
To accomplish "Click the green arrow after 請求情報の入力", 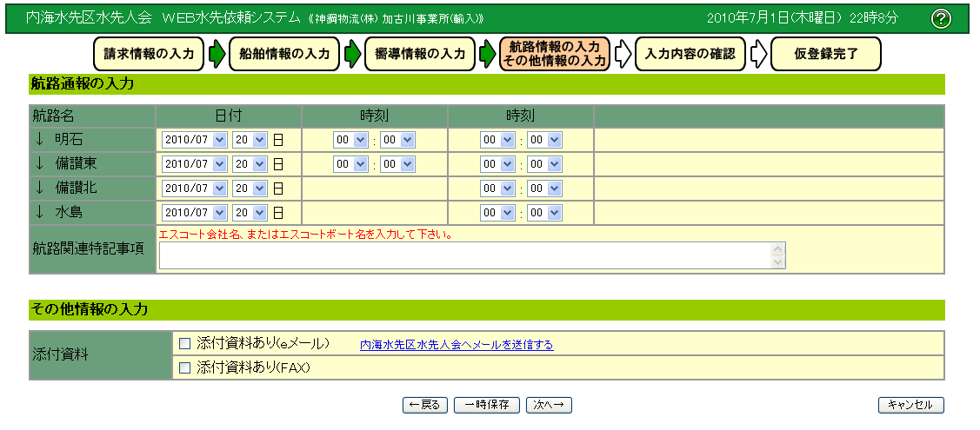I will pyautogui.click(x=217, y=54).
